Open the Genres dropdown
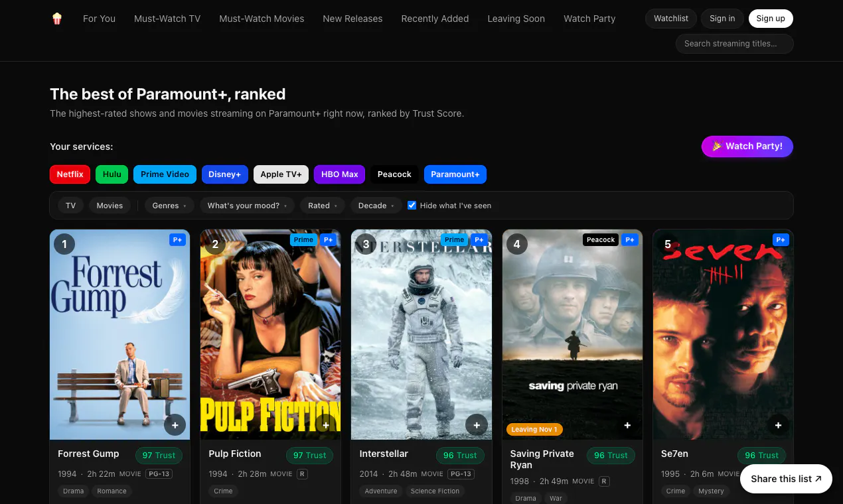The height and width of the screenshot is (504, 843). [x=169, y=206]
